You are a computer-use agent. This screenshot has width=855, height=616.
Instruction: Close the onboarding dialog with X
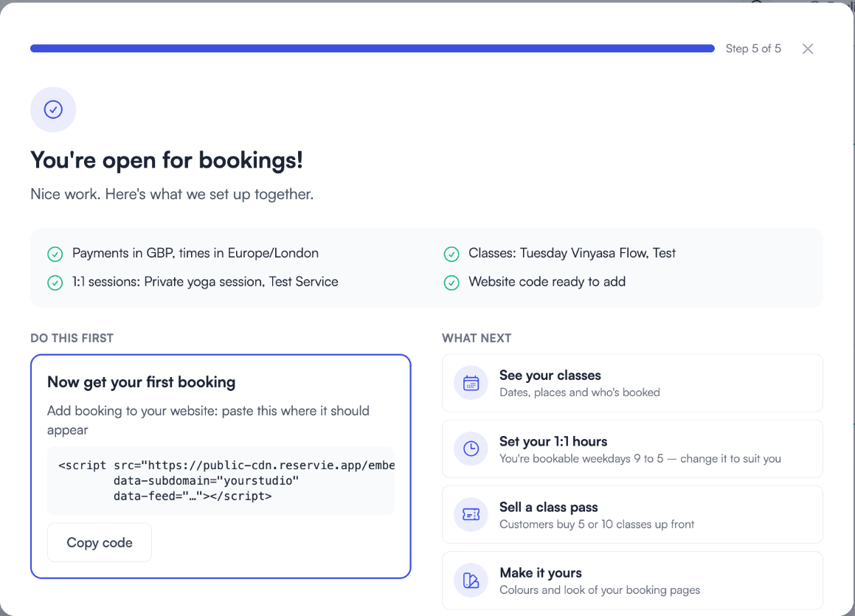coord(808,49)
